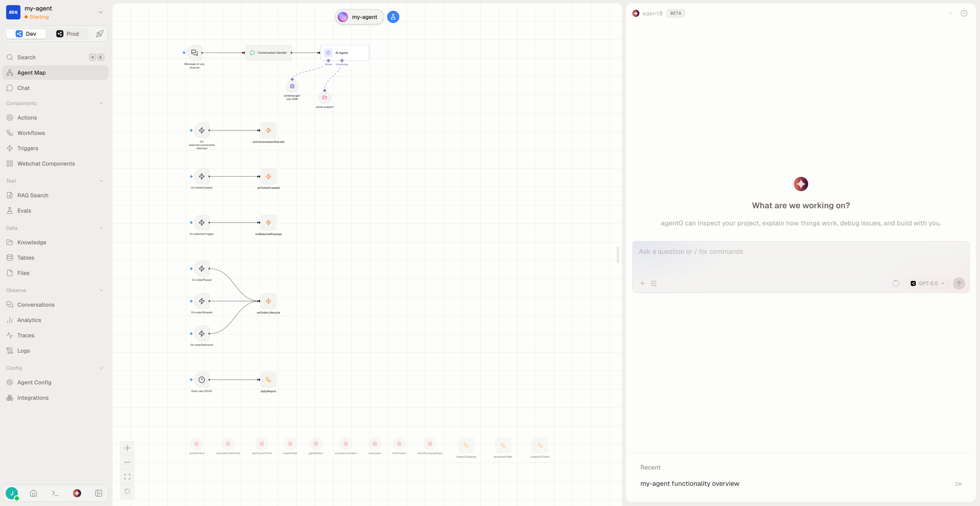Click the getWeather action node
980x506 pixels.
(x=316, y=444)
